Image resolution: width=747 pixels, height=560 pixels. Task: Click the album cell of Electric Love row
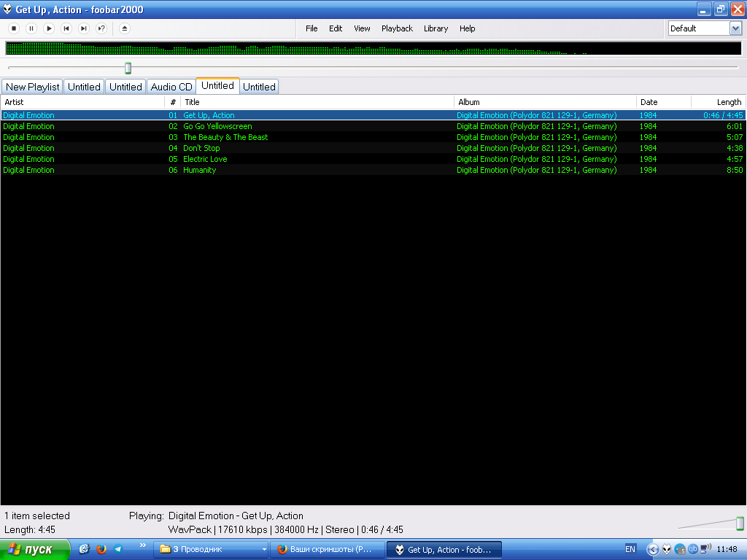click(536, 159)
